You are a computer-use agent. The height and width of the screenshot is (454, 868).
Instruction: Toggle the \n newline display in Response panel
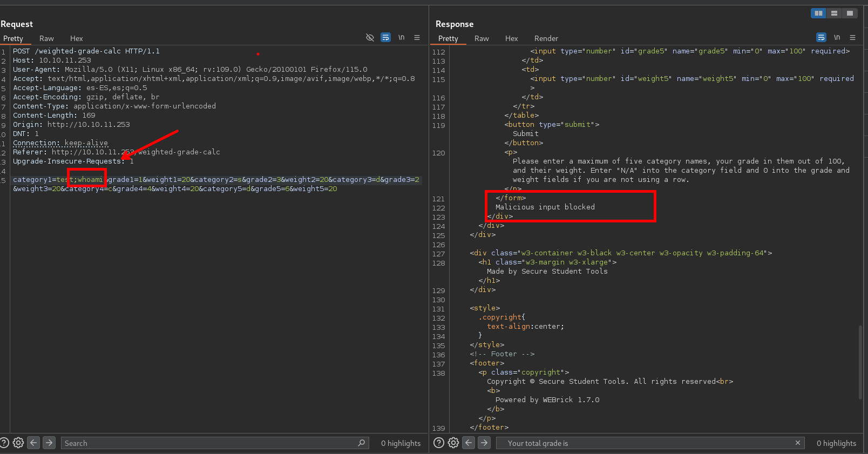837,38
